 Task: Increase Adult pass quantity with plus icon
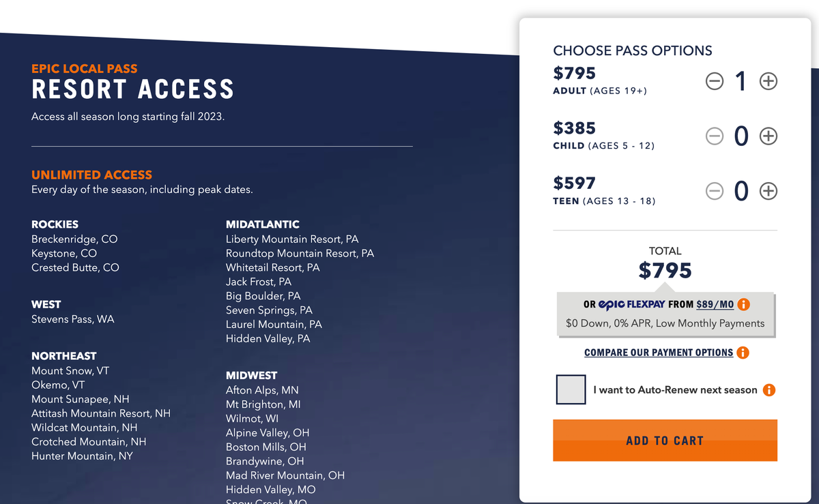pos(768,81)
